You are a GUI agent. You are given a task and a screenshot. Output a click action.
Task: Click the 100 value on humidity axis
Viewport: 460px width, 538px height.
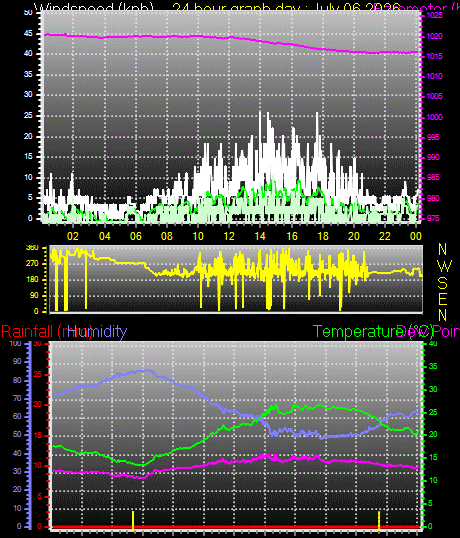click(x=16, y=343)
